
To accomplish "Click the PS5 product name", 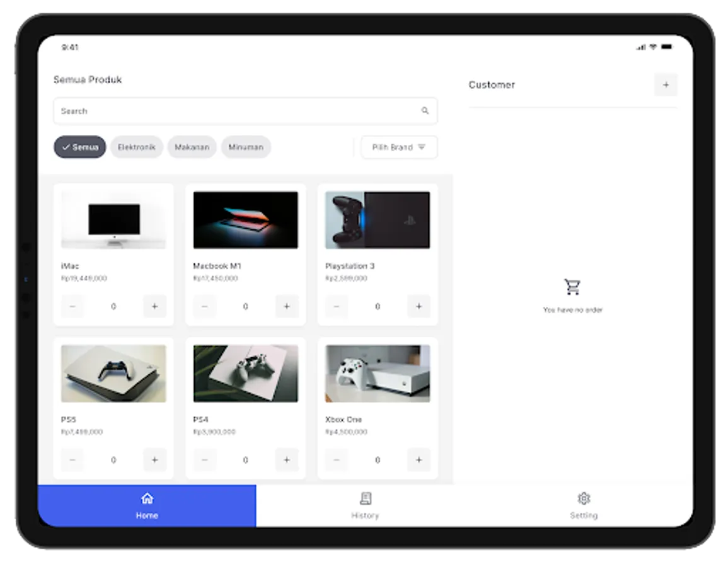I will click(68, 420).
